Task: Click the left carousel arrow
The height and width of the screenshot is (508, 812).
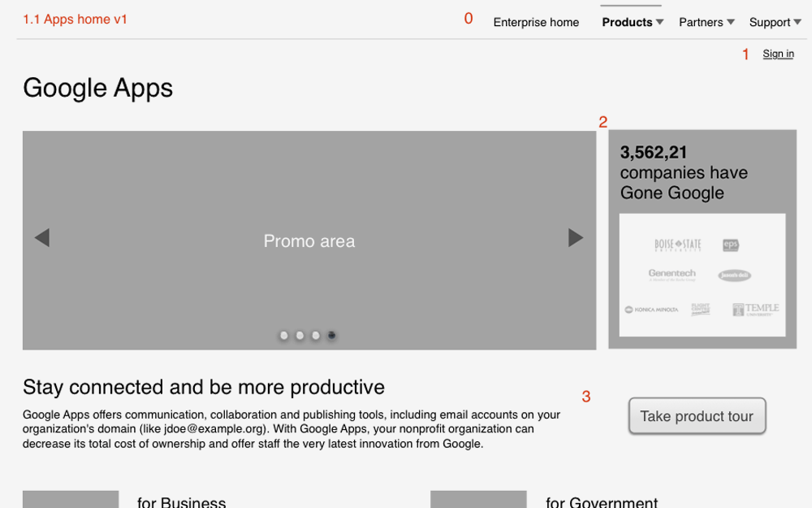Action: point(42,237)
